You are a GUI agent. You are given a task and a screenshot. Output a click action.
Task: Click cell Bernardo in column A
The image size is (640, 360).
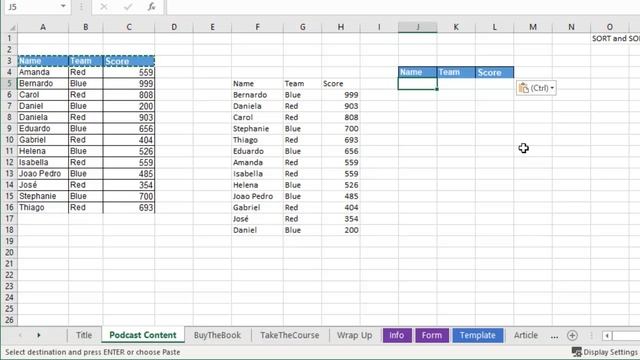43,84
